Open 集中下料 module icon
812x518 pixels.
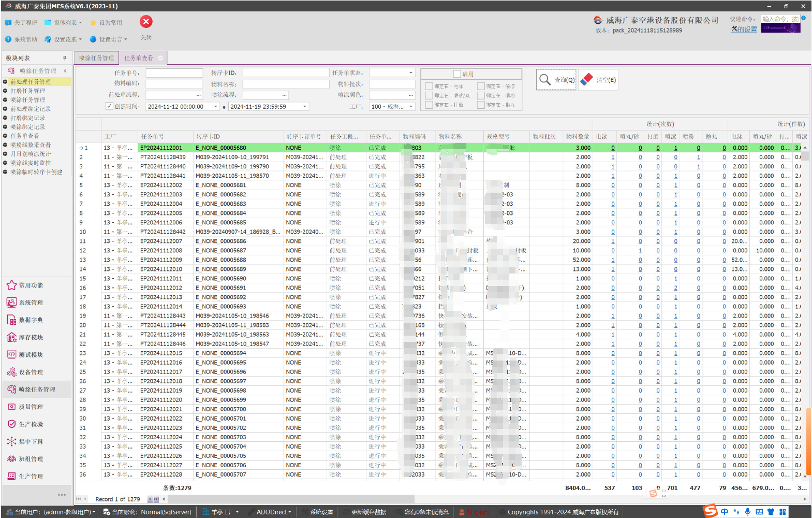click(11, 441)
